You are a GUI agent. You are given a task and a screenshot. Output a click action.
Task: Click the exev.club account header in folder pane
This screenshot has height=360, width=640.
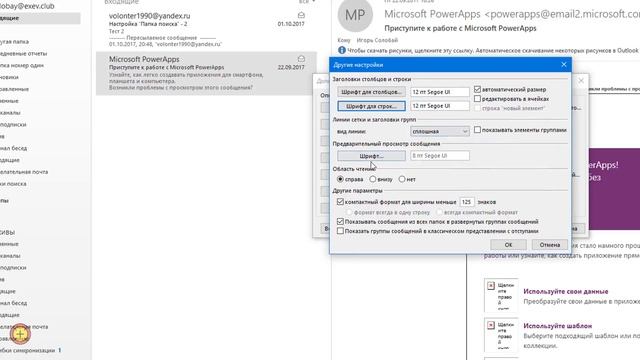pyautogui.click(x=27, y=6)
